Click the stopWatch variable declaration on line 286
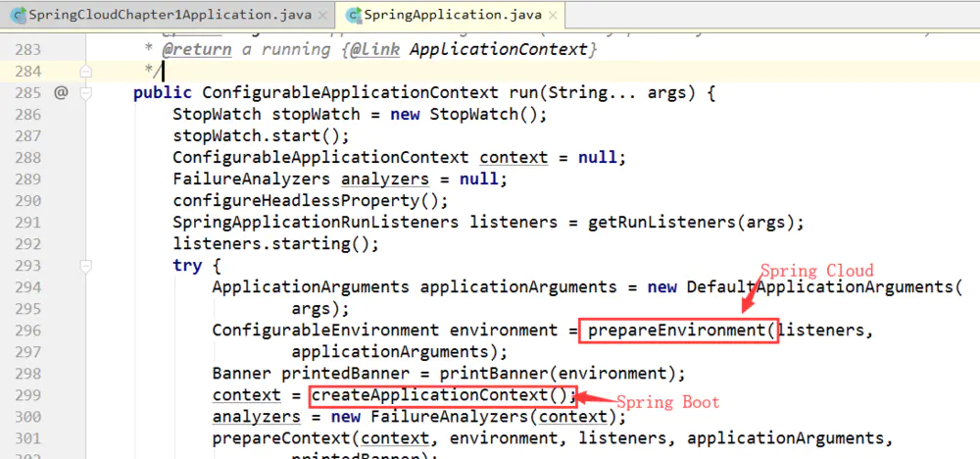Screen dimensions: 980x459 click(x=317, y=115)
